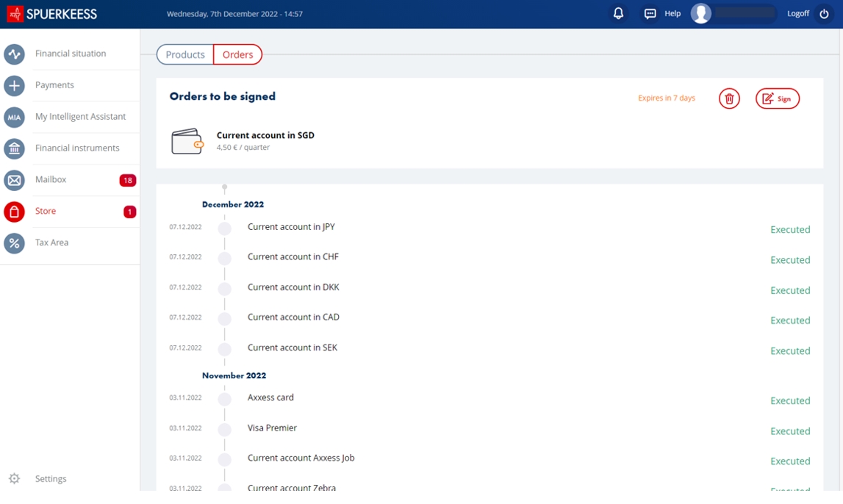Open Financial instruments bank icon
The height and width of the screenshot is (504, 843).
pyautogui.click(x=15, y=148)
